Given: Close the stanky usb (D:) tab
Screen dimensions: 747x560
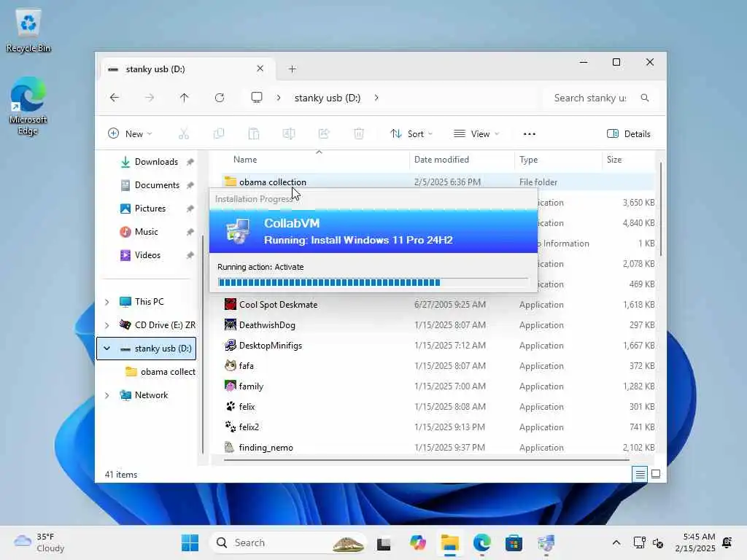Looking at the screenshot, I should click(260, 69).
